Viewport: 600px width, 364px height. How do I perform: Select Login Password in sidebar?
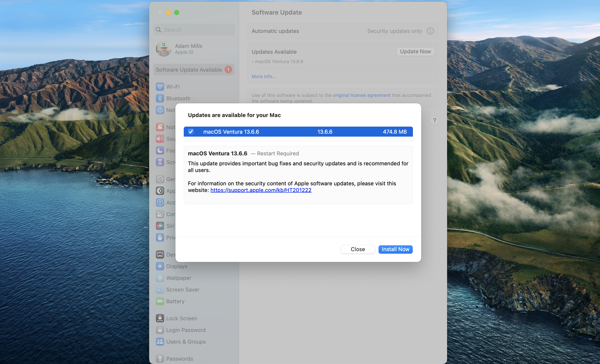pyautogui.click(x=186, y=330)
